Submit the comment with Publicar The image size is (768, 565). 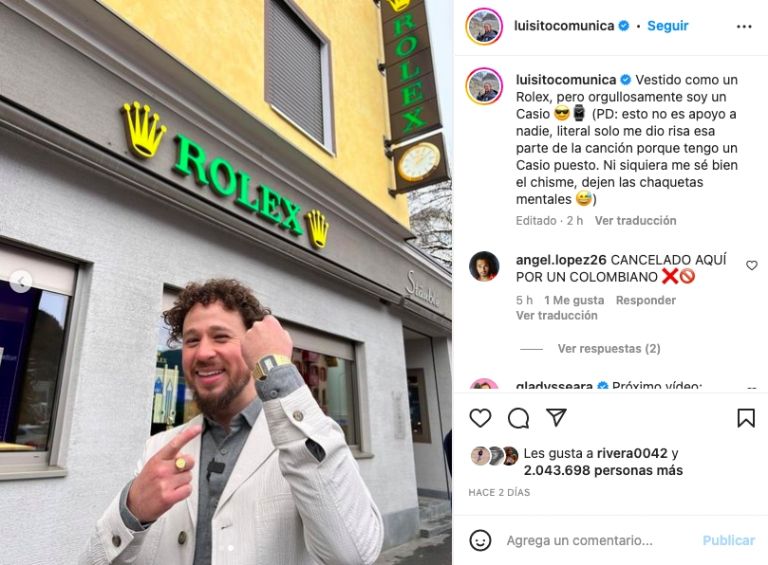tap(729, 541)
